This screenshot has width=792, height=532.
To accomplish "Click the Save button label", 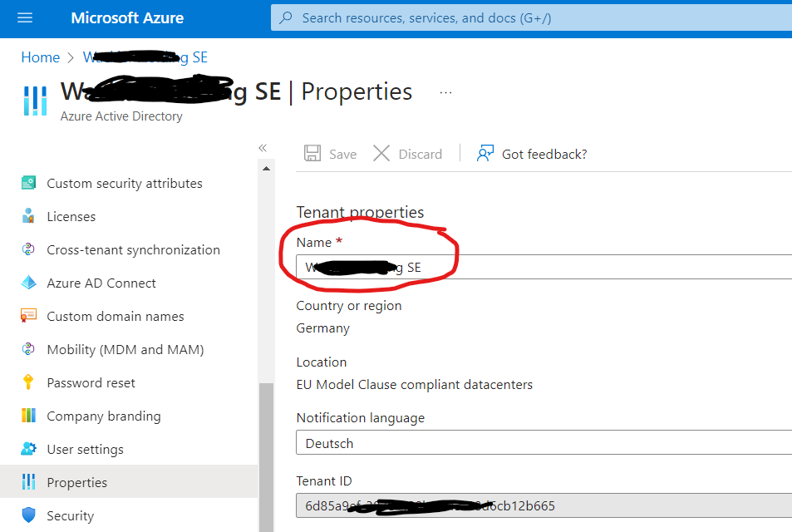I will (x=343, y=154).
